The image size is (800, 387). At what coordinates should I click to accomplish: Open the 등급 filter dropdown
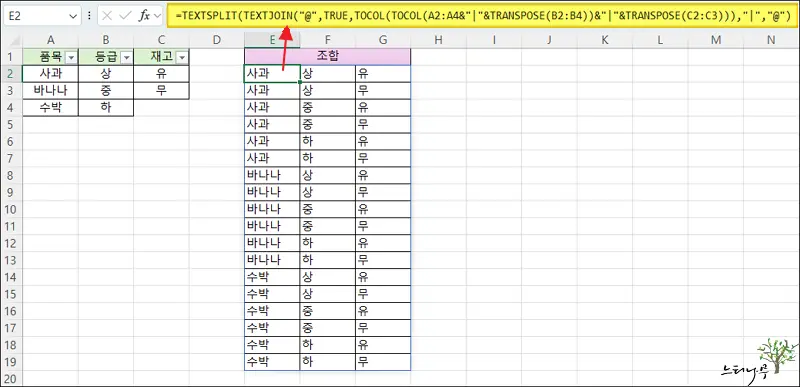[127, 58]
